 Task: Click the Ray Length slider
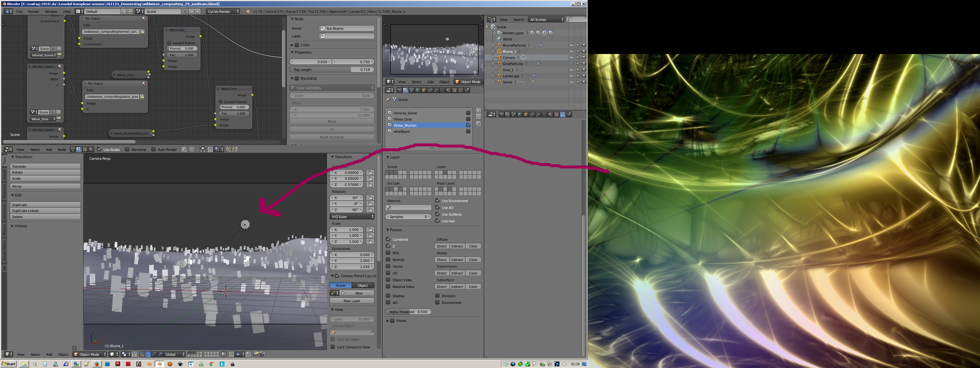[332, 70]
